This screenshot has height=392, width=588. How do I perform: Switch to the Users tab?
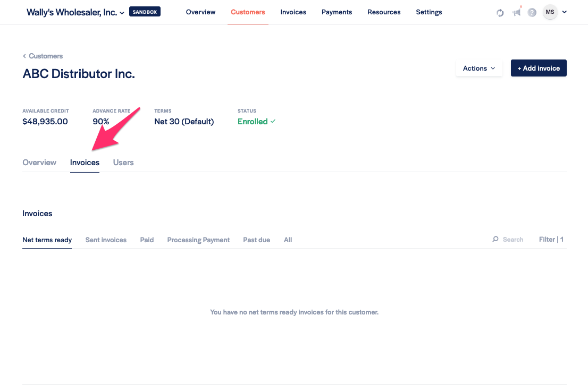coord(123,163)
